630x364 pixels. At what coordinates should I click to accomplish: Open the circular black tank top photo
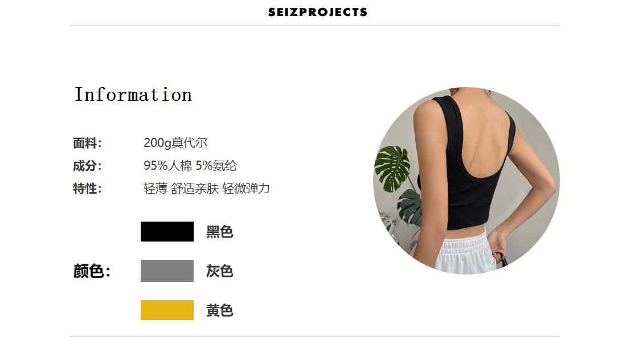click(467, 181)
